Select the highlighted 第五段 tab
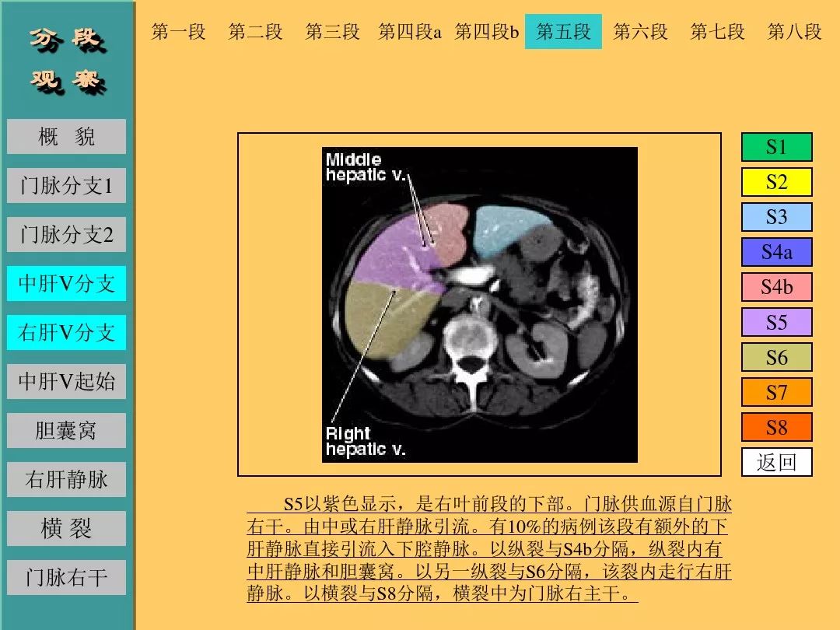 point(563,32)
